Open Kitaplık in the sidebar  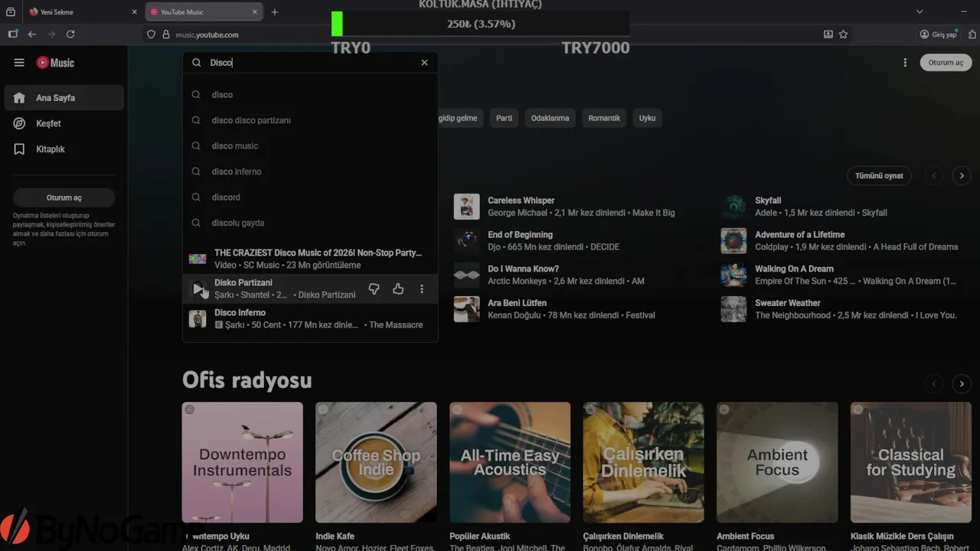click(64, 149)
